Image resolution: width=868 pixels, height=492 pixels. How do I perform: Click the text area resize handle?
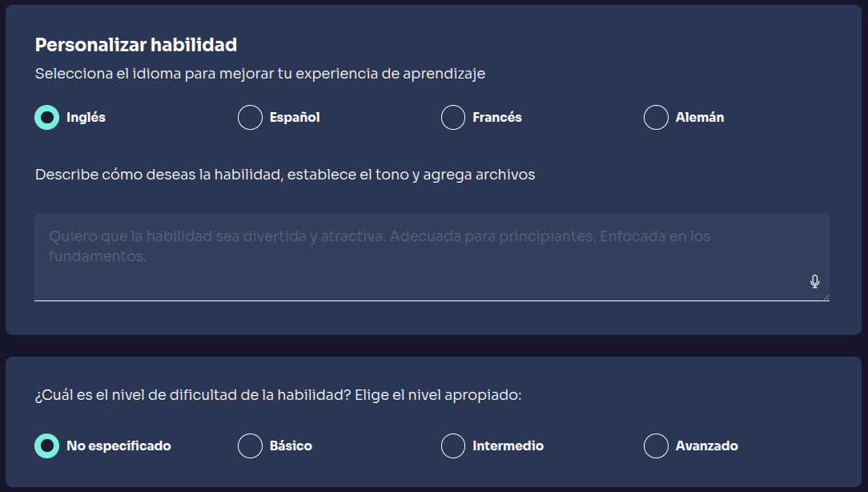tap(826, 297)
